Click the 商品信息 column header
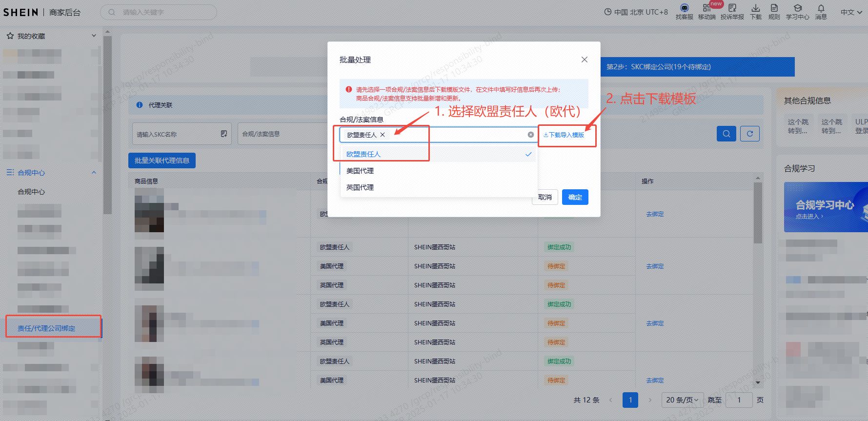 (146, 181)
